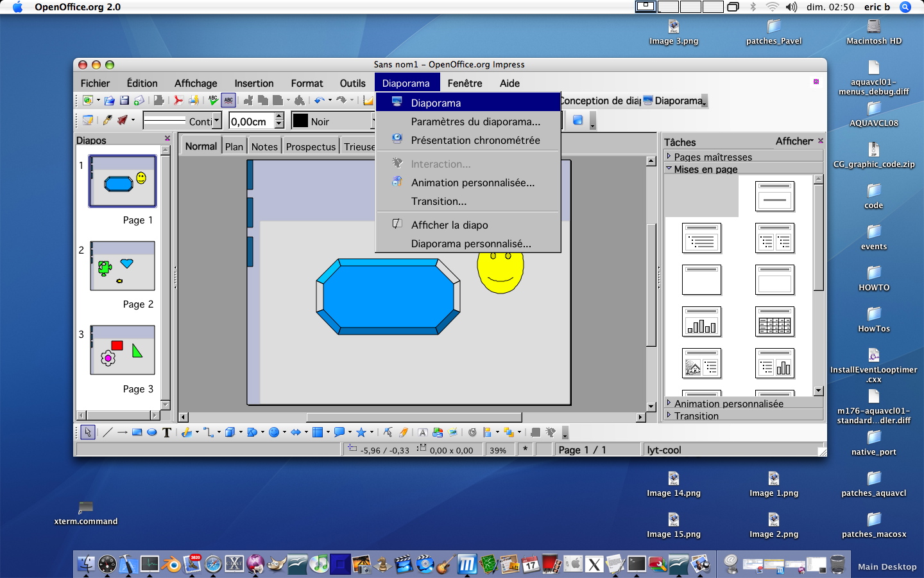The height and width of the screenshot is (578, 924).
Task: Open the Undo history dropdown arrow
Action: coord(330,100)
